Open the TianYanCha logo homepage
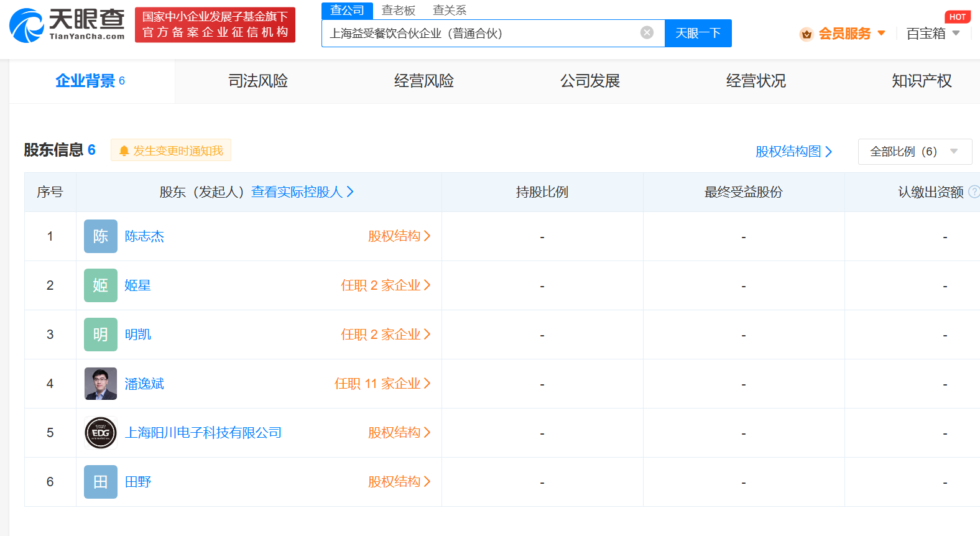The image size is (980, 536). pyautogui.click(x=67, y=25)
